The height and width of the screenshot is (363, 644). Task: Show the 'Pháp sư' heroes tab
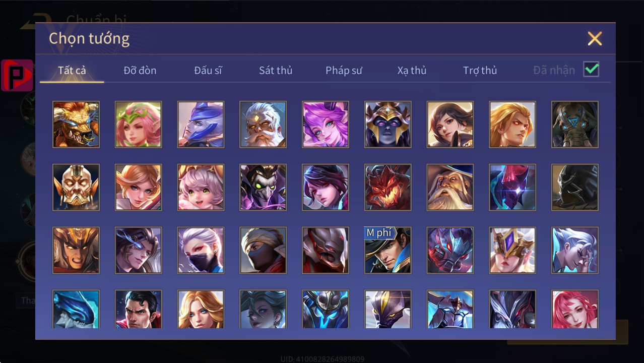click(x=344, y=70)
